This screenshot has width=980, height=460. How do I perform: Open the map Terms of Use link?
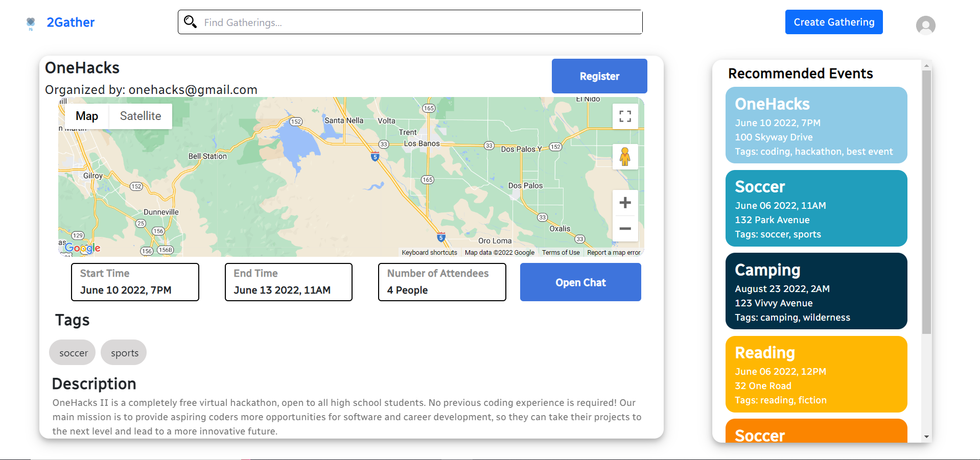(561, 252)
